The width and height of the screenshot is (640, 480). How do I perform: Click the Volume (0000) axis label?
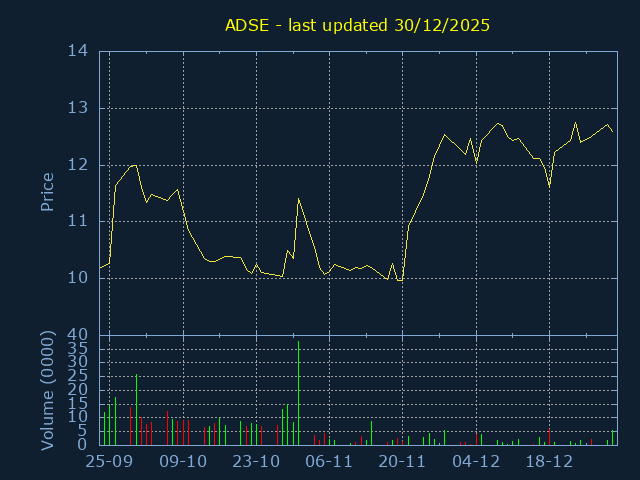coord(47,389)
